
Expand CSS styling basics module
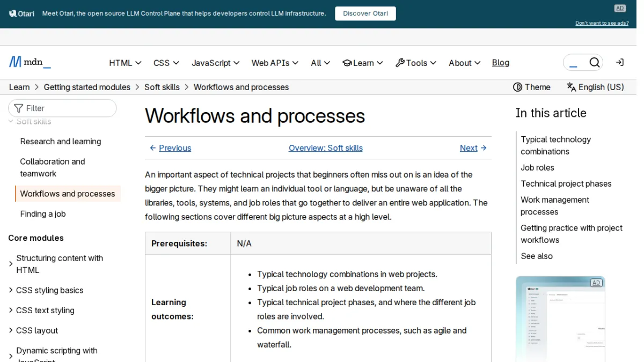(x=49, y=290)
